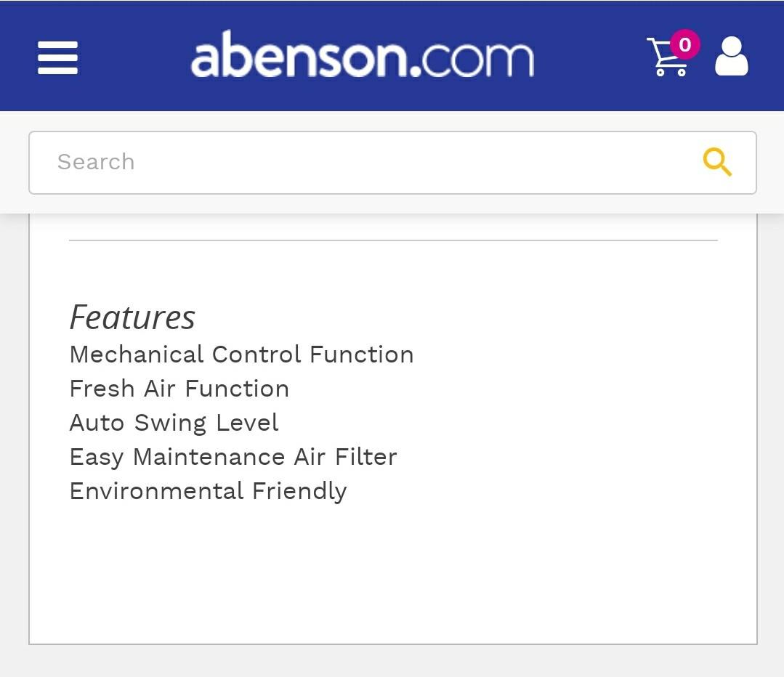
Task: Click the person silhouette icon
Action: click(x=731, y=55)
